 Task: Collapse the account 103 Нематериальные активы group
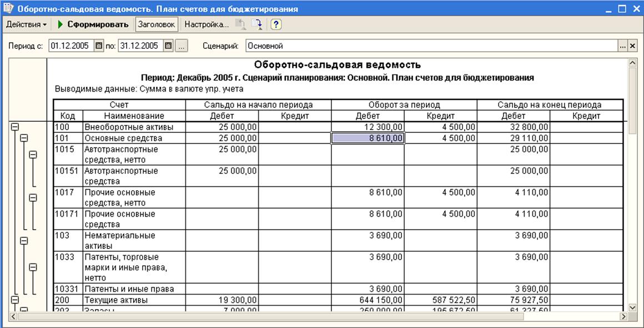coord(24,241)
